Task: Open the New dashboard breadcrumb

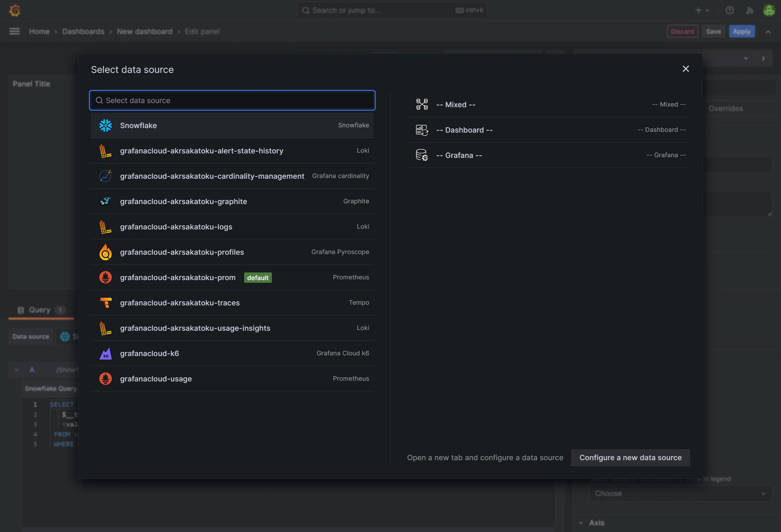Action: pos(144,32)
